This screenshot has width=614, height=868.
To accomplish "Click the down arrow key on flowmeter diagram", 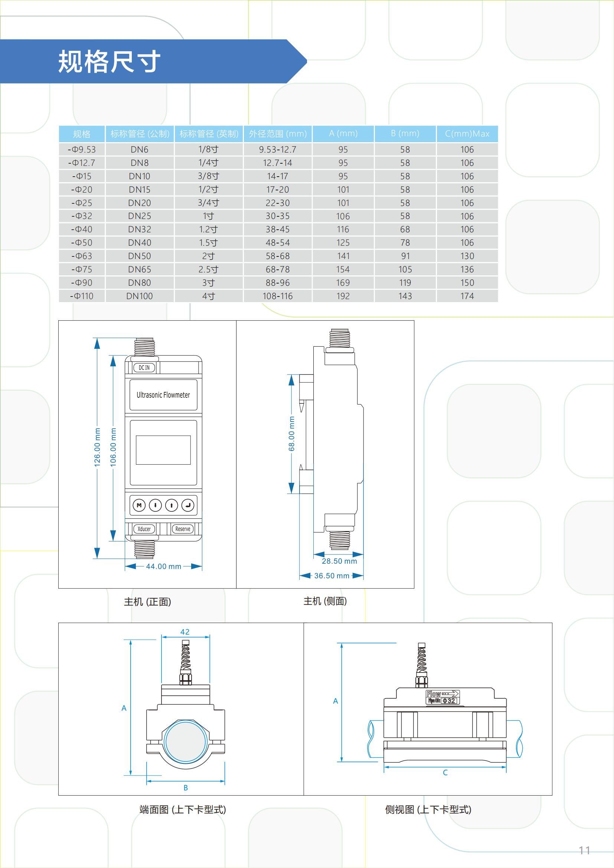I will (156, 505).
